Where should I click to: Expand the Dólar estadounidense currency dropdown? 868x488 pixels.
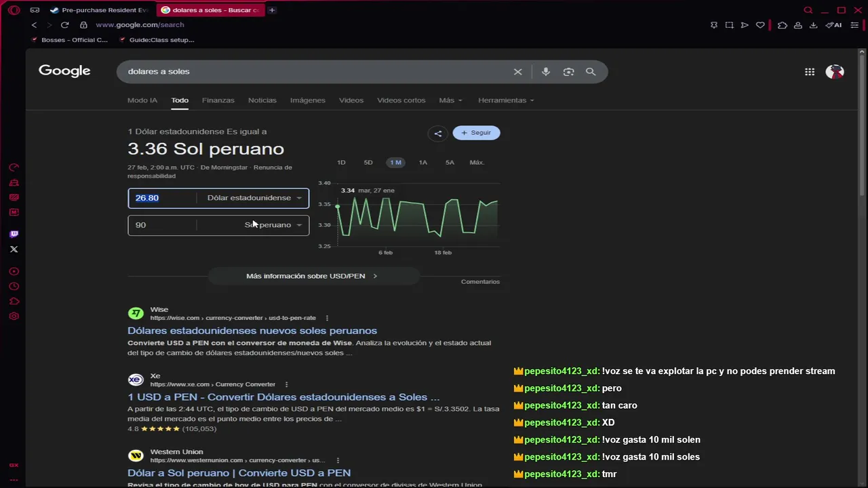tap(254, 198)
